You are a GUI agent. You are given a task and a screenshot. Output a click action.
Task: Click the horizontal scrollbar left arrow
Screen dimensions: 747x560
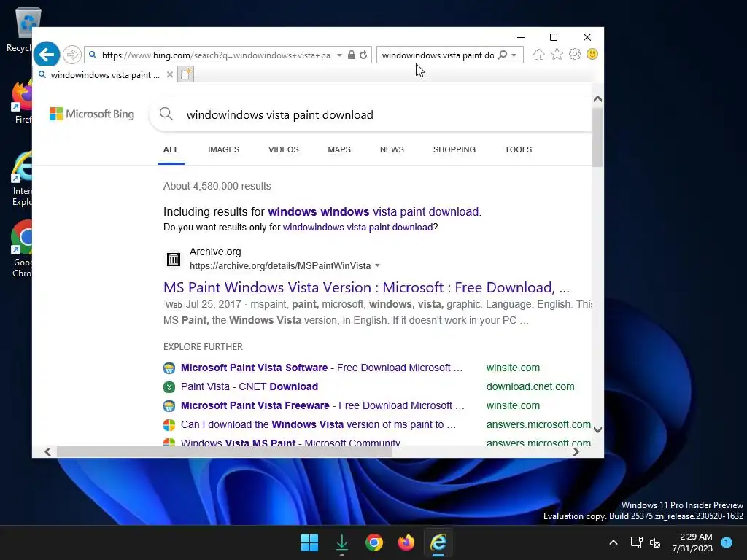[47, 451]
